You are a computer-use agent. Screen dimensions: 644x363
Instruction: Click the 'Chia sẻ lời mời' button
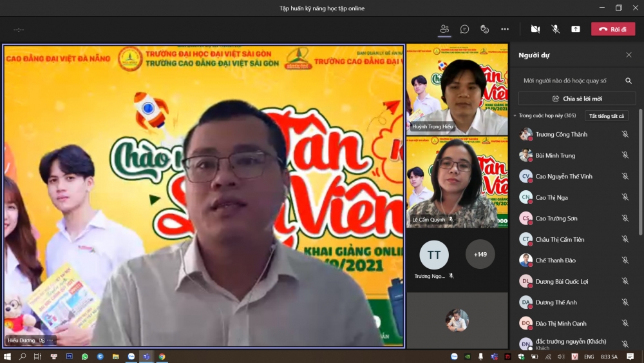(577, 99)
